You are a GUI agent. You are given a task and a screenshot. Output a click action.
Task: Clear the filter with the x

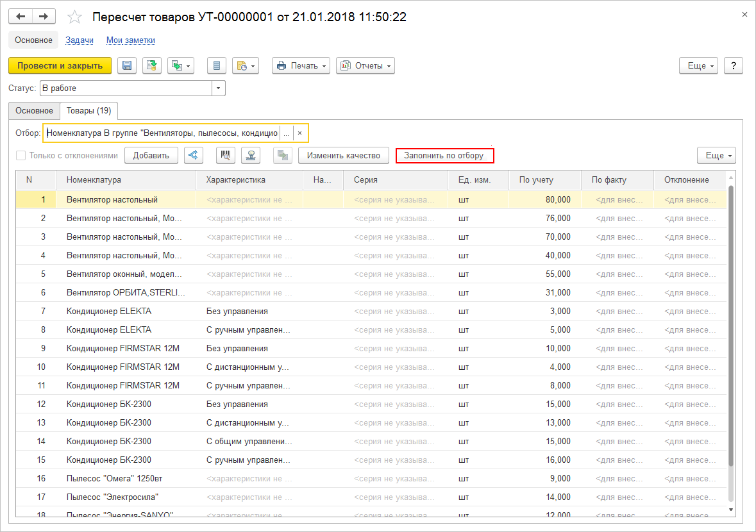click(299, 133)
